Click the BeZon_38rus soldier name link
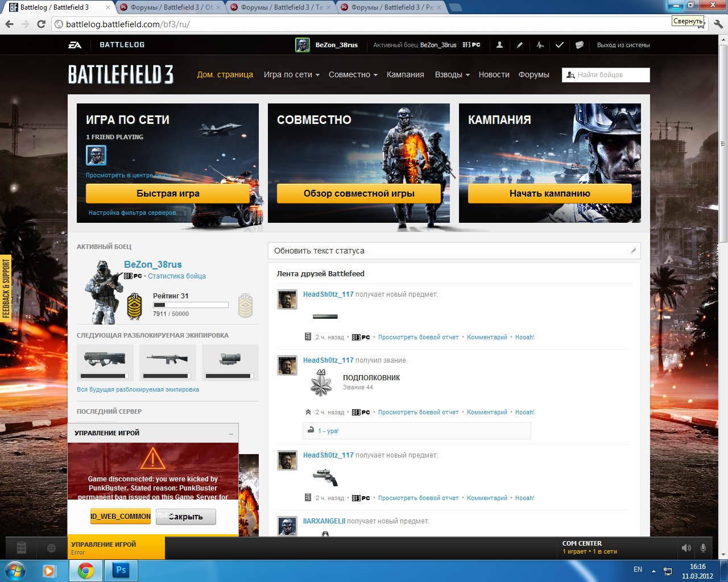The height and width of the screenshot is (582, 728). pyautogui.click(x=153, y=264)
